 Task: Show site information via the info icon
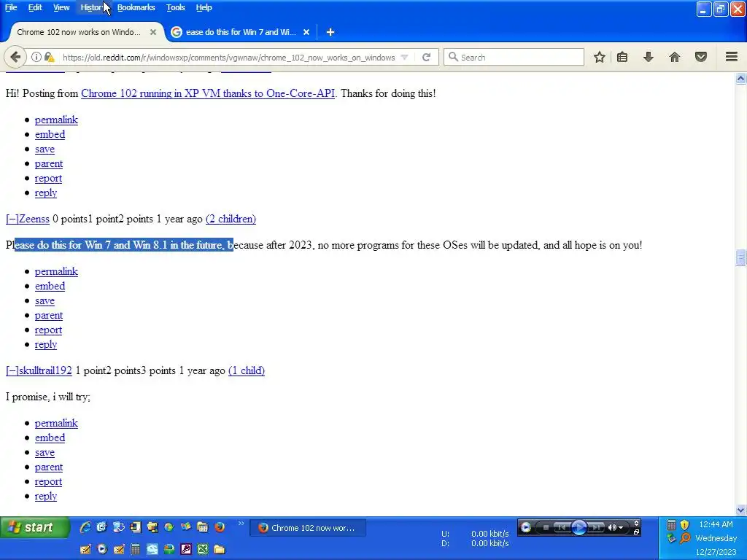(x=36, y=57)
